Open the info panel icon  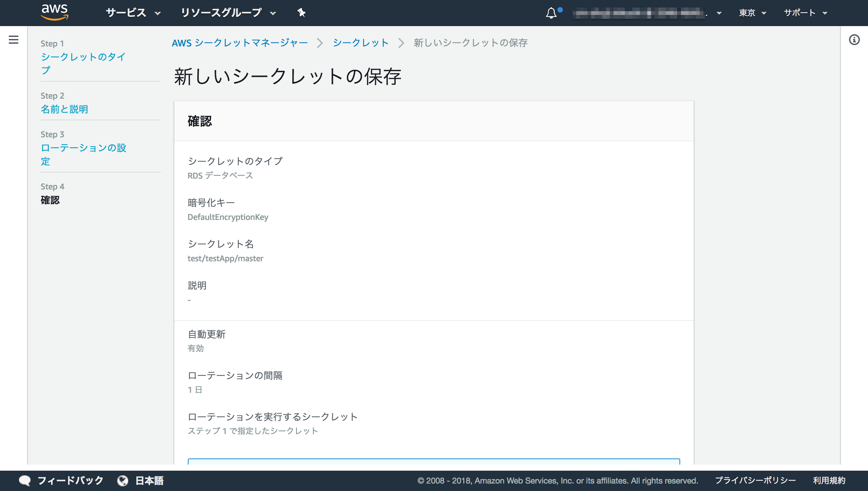point(854,40)
